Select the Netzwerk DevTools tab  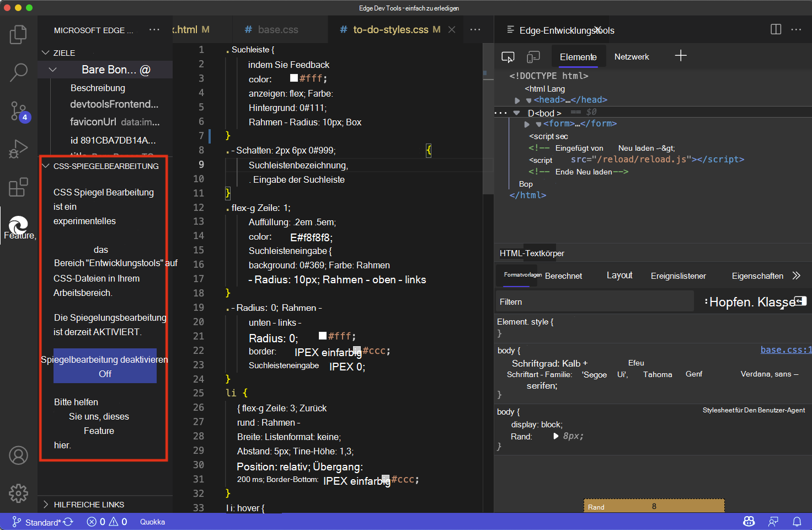point(632,57)
